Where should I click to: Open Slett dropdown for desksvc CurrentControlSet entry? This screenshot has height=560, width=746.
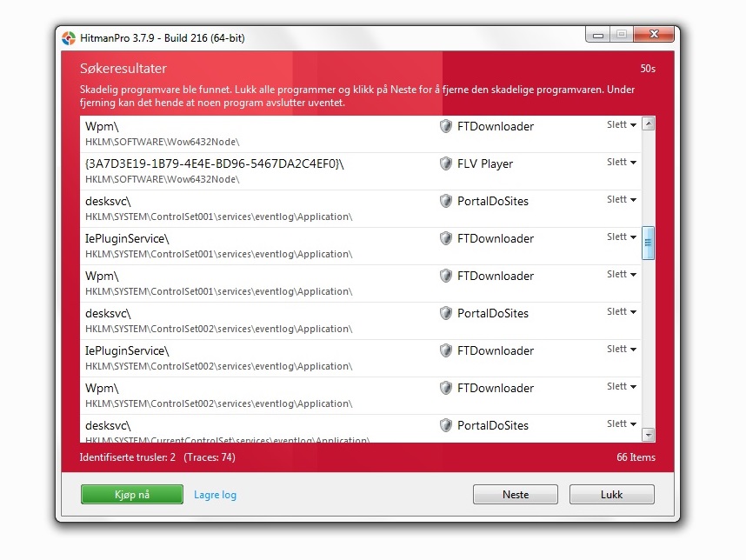(x=622, y=424)
